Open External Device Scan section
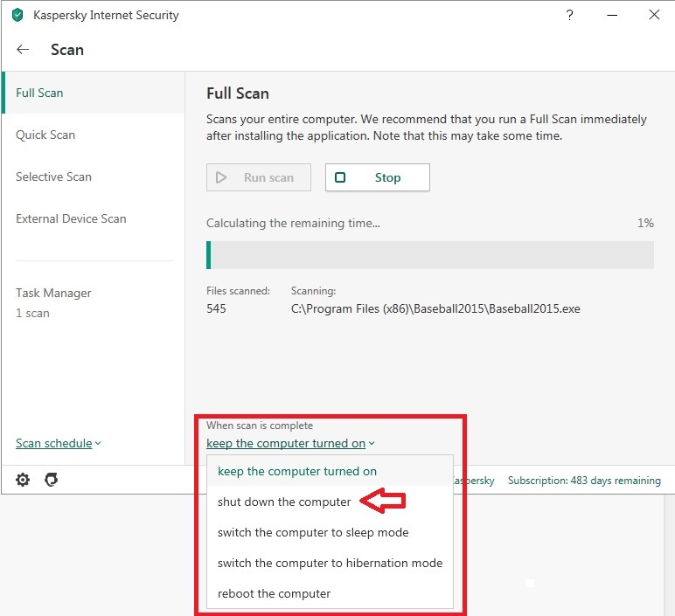The height and width of the screenshot is (616, 675). [x=71, y=218]
